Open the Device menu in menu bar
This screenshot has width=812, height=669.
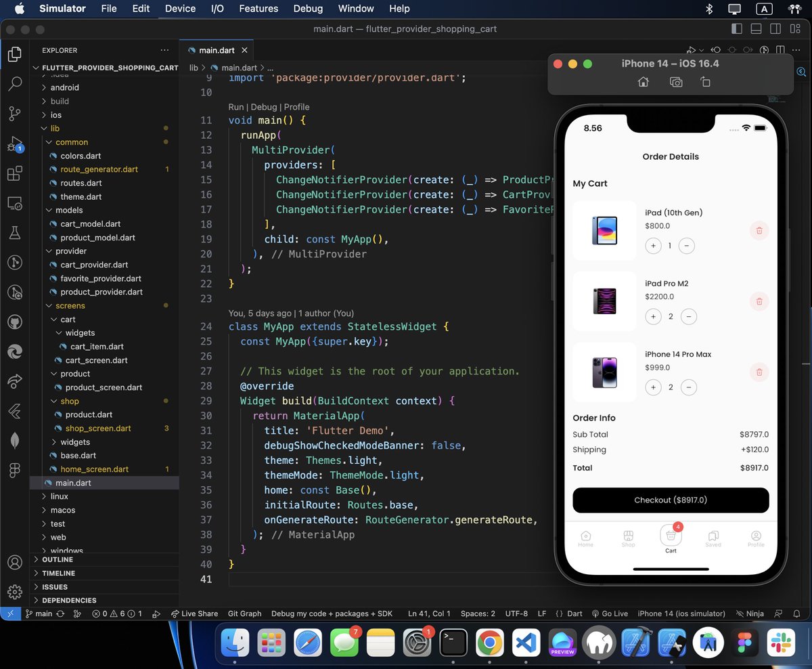coord(180,9)
